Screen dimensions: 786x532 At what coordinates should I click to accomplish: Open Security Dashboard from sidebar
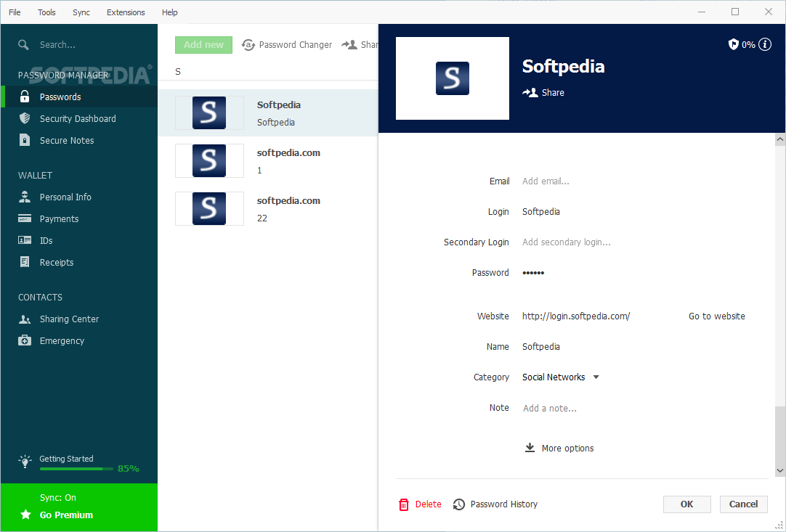78,119
